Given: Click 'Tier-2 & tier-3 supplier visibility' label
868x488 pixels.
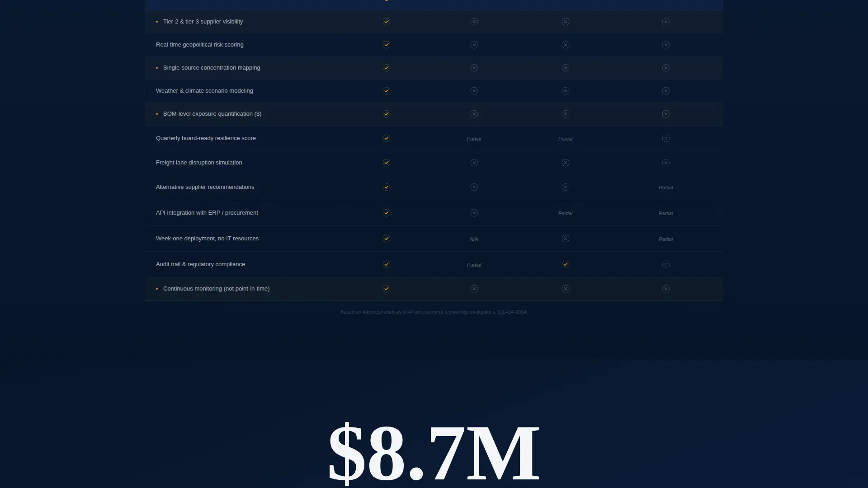Looking at the screenshot, I should tap(203, 22).
